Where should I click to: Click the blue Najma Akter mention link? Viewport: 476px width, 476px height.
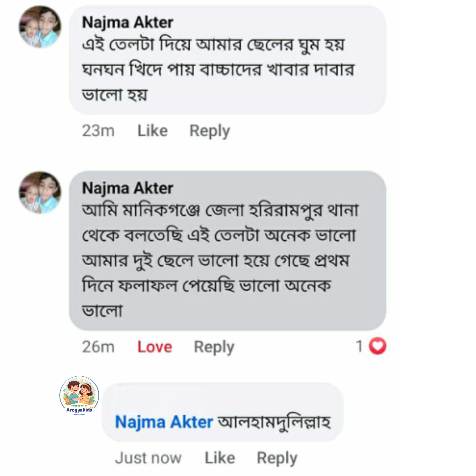click(x=164, y=422)
